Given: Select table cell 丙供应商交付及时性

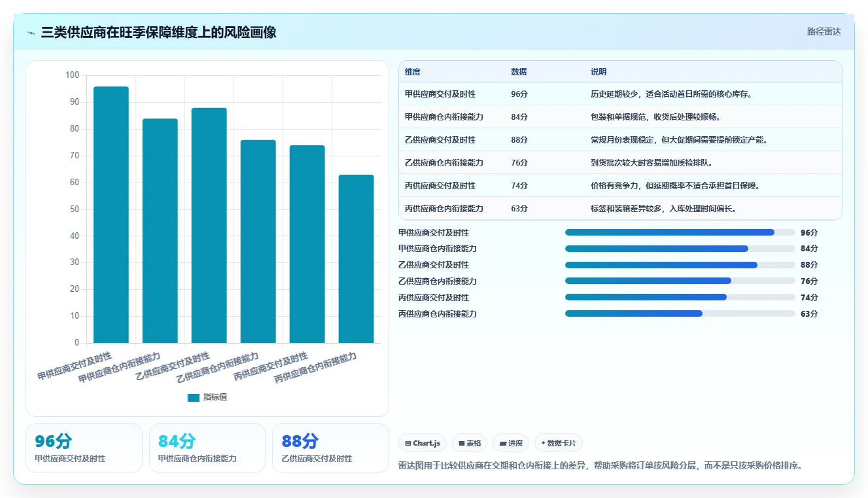Looking at the screenshot, I should (x=440, y=186).
